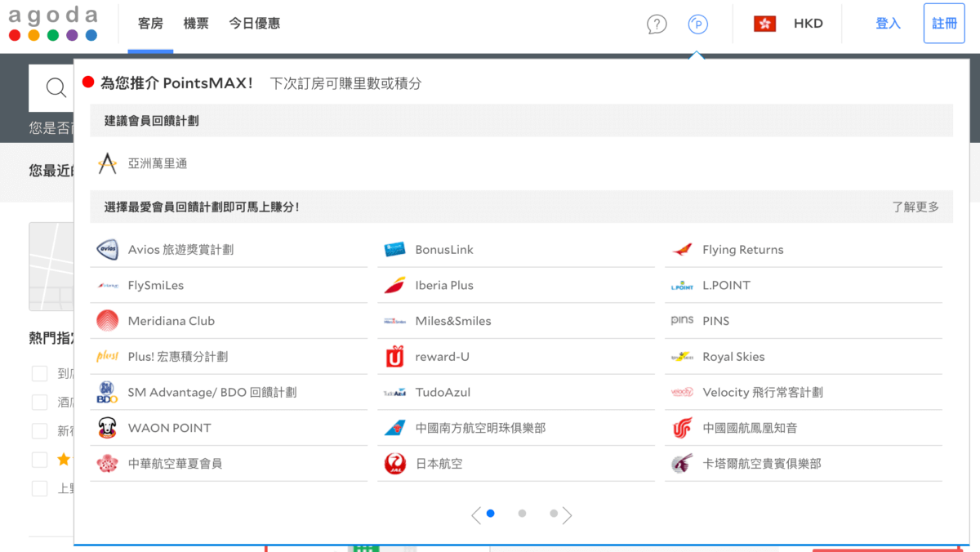Click the reward-U red logo
Viewport: 980px width, 552px height.
click(x=395, y=357)
